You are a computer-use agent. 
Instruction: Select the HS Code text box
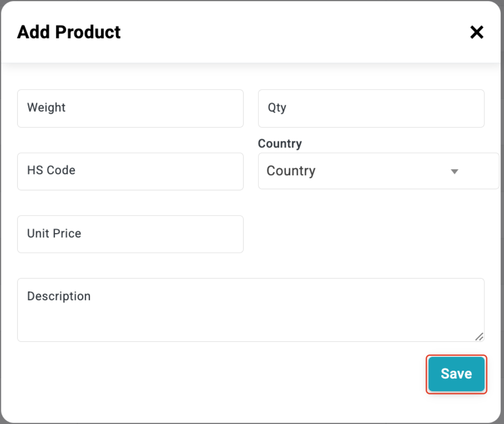(x=130, y=171)
